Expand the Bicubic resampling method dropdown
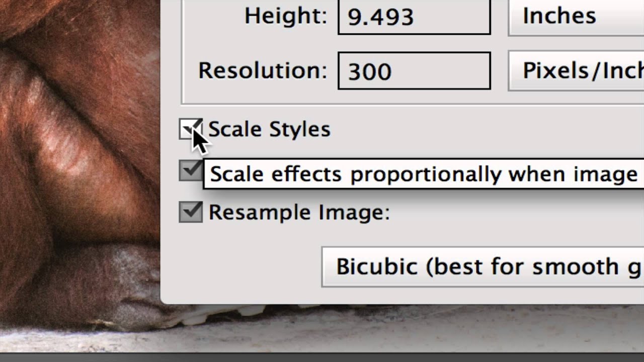The width and height of the screenshot is (644, 362). tap(482, 266)
